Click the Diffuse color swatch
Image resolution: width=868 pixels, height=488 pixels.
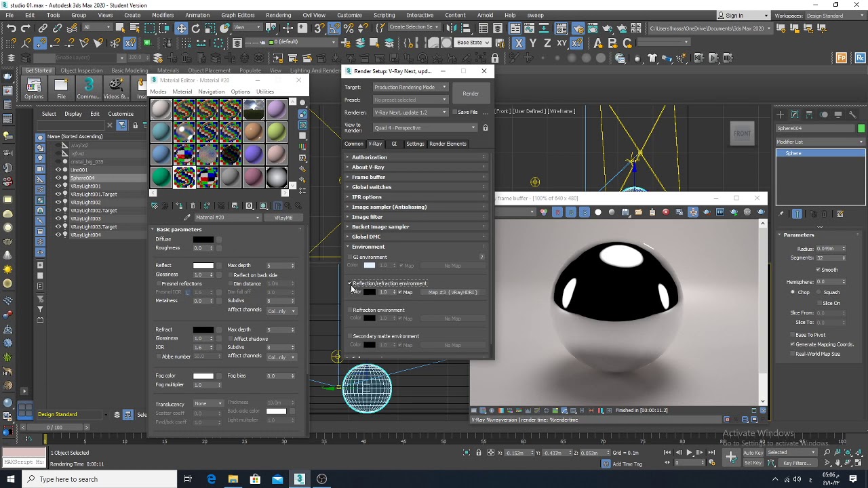coord(203,239)
